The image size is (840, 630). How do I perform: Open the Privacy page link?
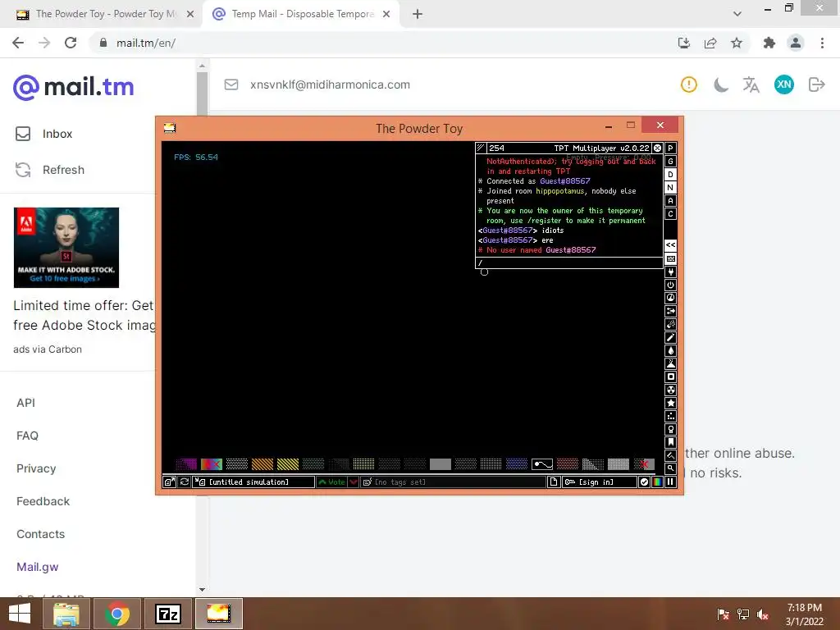[x=36, y=468]
